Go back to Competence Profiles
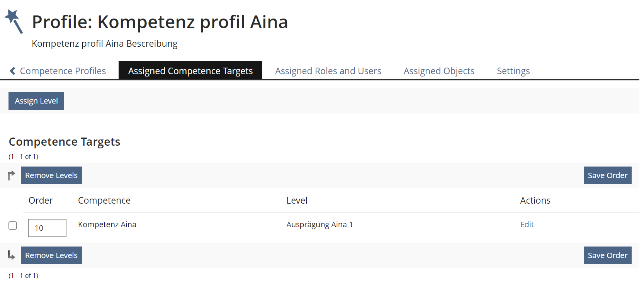The width and height of the screenshot is (644, 284). pos(63,71)
